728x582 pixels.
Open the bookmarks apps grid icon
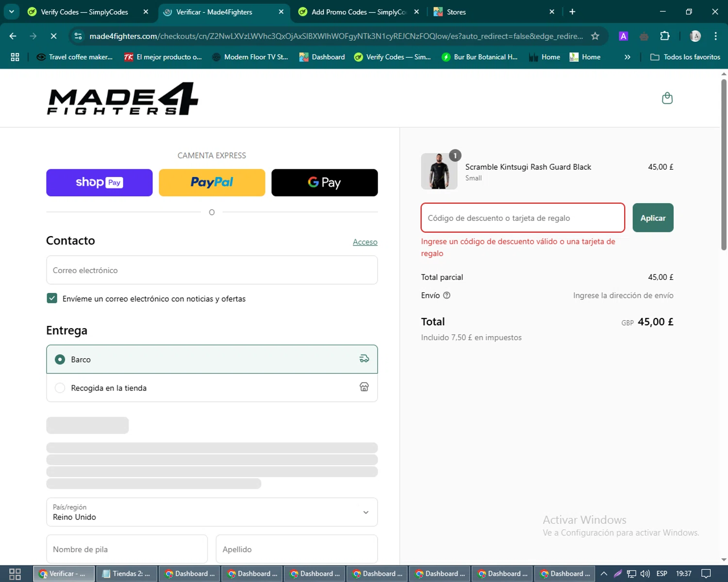click(x=15, y=57)
